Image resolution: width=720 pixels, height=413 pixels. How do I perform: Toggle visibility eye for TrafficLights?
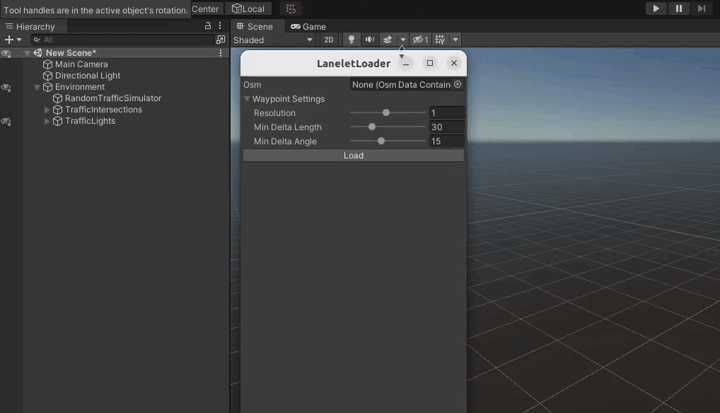point(6,121)
